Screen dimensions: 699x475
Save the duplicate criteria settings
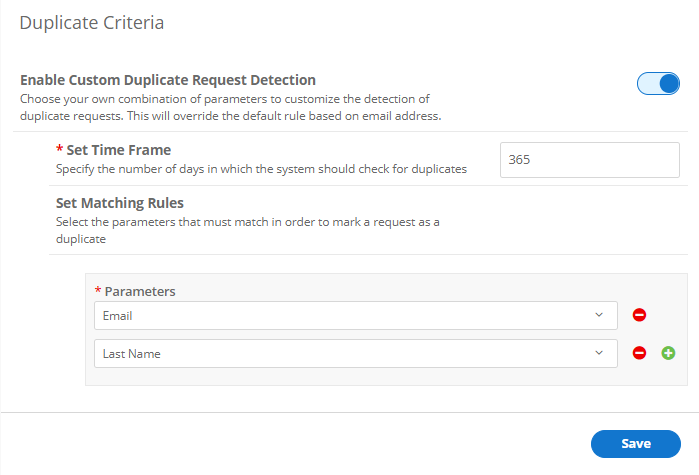pos(636,444)
